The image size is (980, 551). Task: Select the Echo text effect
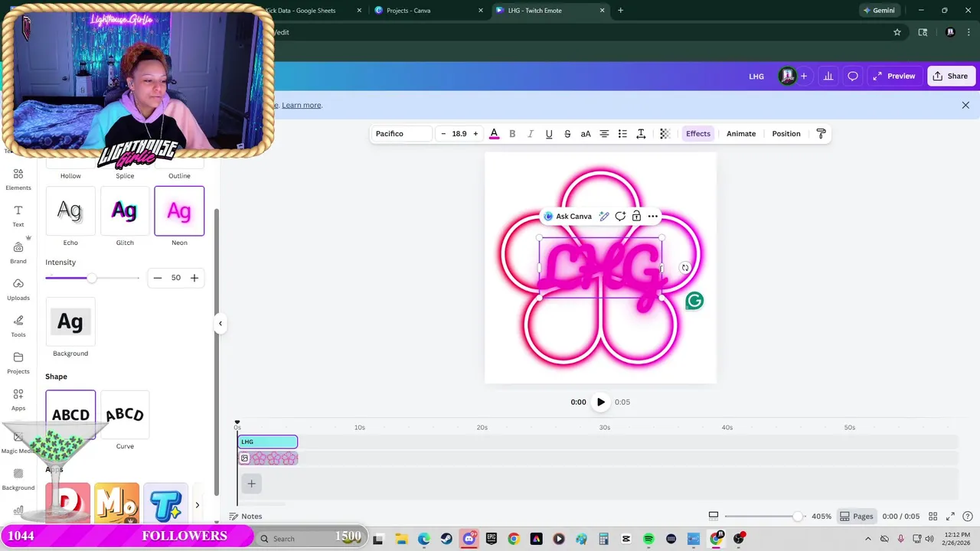70,210
